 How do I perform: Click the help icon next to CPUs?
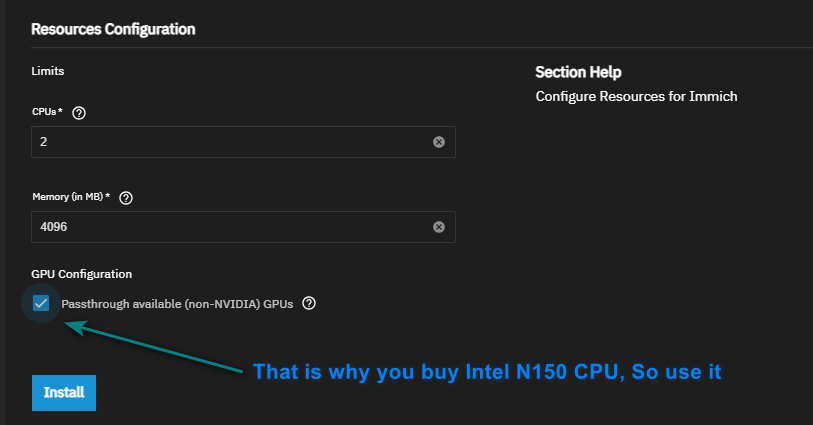click(x=79, y=113)
